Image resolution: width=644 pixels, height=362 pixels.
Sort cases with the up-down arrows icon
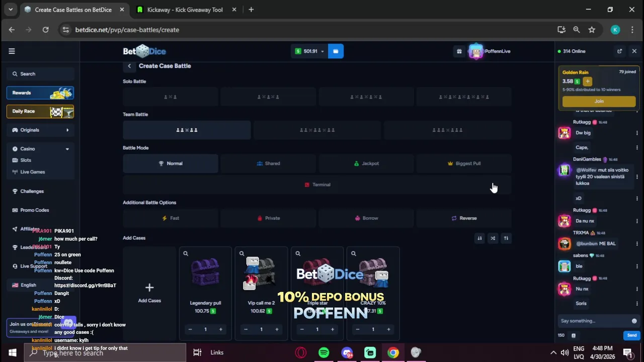pos(506,238)
